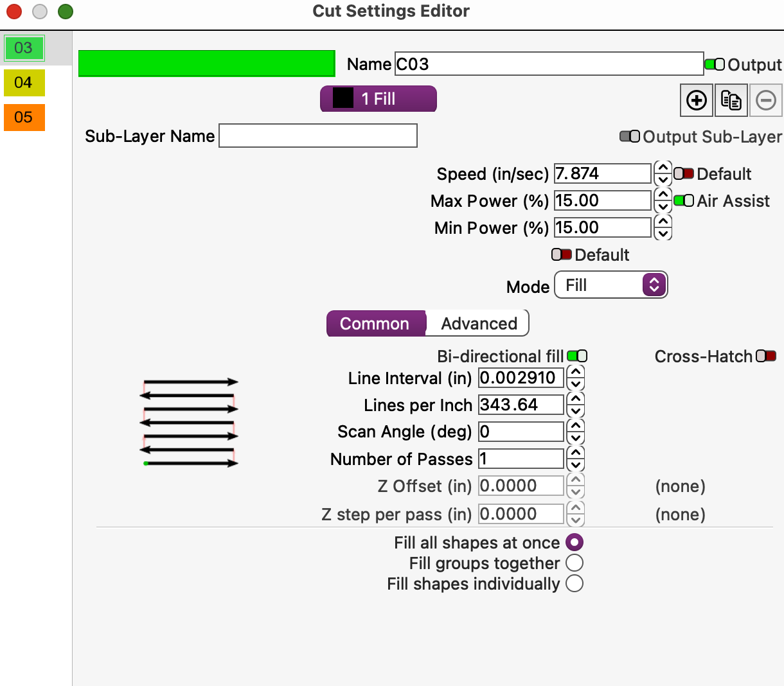This screenshot has height=686, width=784.
Task: Remove sub-layer with minus icon
Action: point(766,100)
